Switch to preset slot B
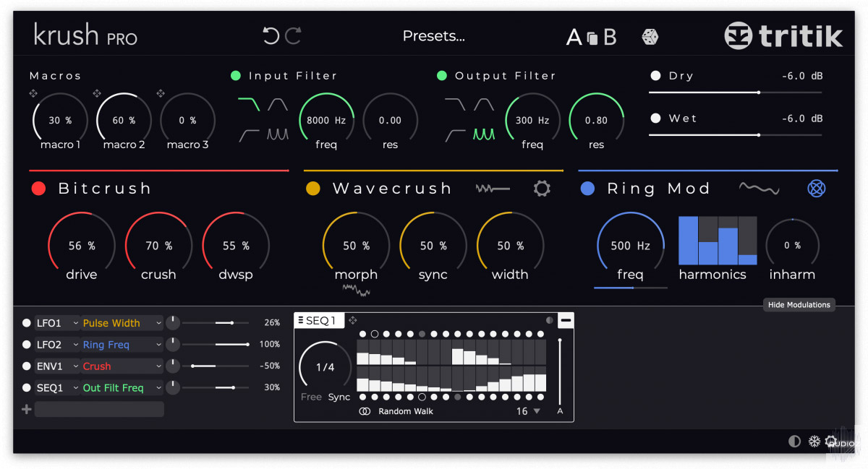 coord(610,38)
